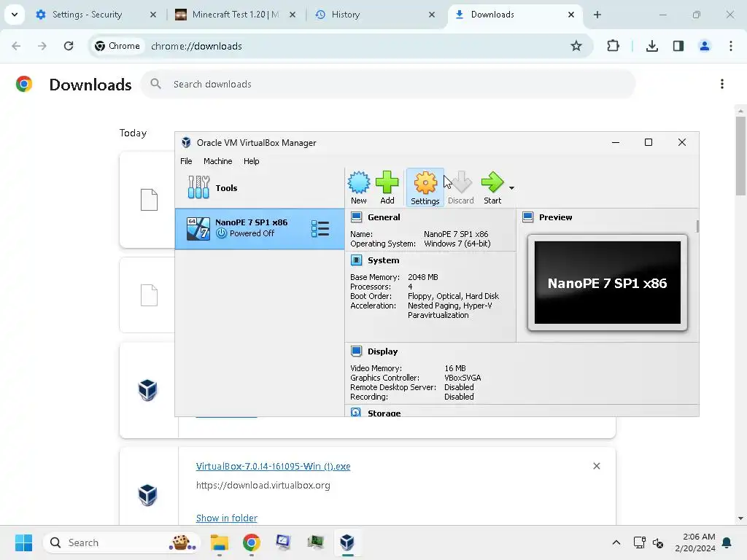Click VirtualBox icon in taskbar
Image resolution: width=747 pixels, height=560 pixels.
click(347, 542)
